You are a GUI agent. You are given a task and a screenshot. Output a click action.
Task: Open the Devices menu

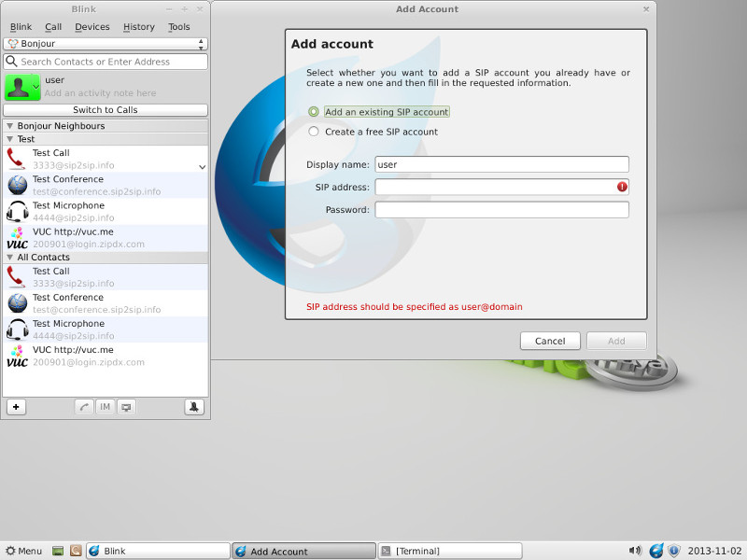tap(92, 27)
